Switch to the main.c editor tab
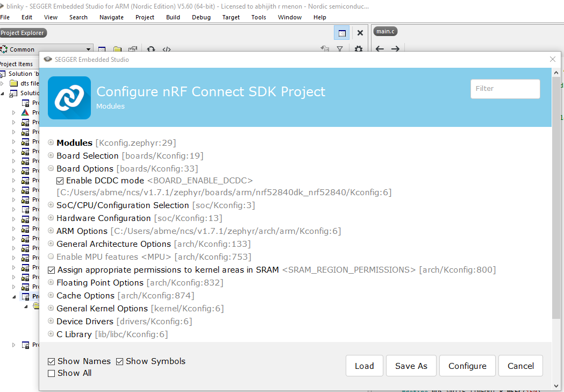 tap(385, 32)
